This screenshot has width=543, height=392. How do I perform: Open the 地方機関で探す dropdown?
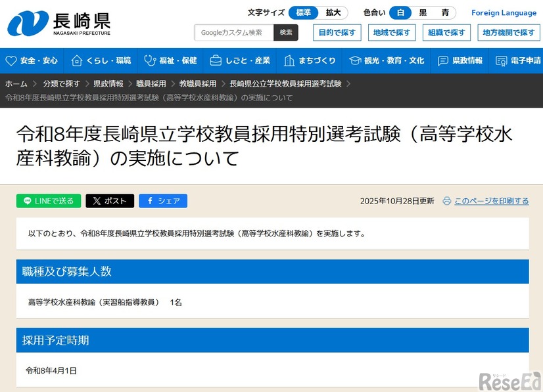click(x=507, y=32)
